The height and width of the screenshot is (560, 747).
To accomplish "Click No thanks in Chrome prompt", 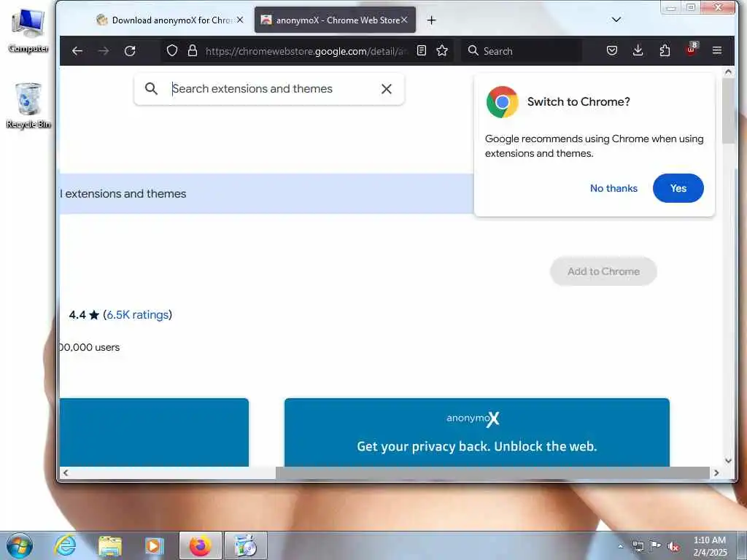I will [614, 188].
